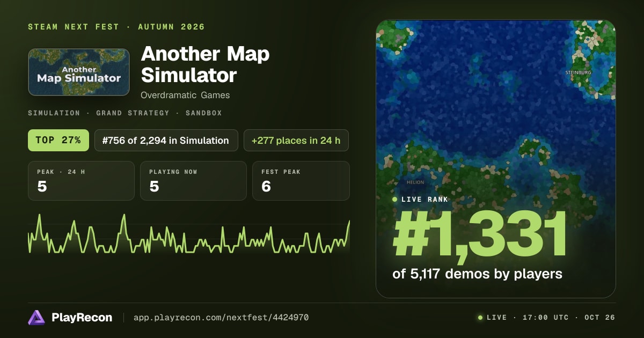Click the LIVE status indicator in the footer

click(x=492, y=318)
